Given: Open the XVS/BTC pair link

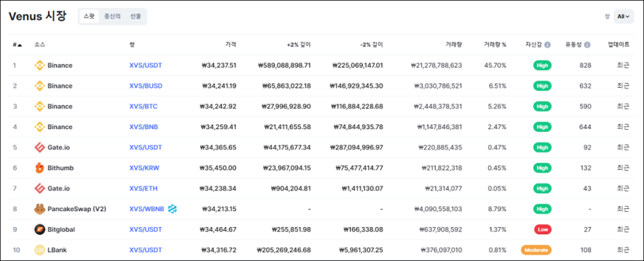Looking at the screenshot, I should [x=143, y=107].
